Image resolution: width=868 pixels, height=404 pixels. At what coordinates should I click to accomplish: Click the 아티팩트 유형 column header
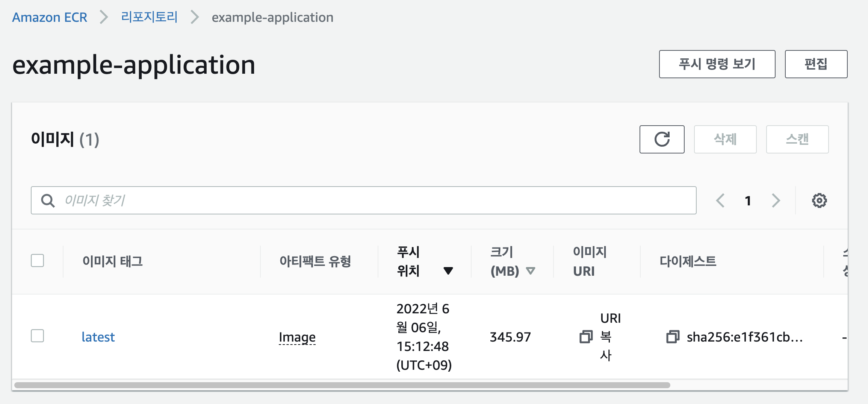click(x=315, y=261)
